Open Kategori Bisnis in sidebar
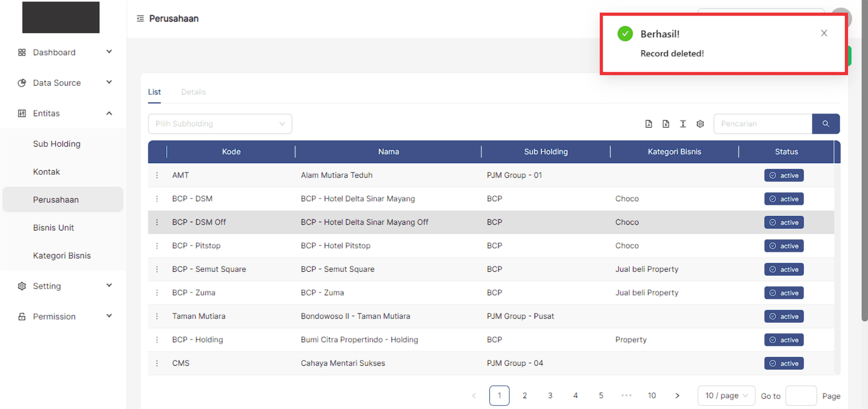The image size is (868, 409). (x=62, y=256)
